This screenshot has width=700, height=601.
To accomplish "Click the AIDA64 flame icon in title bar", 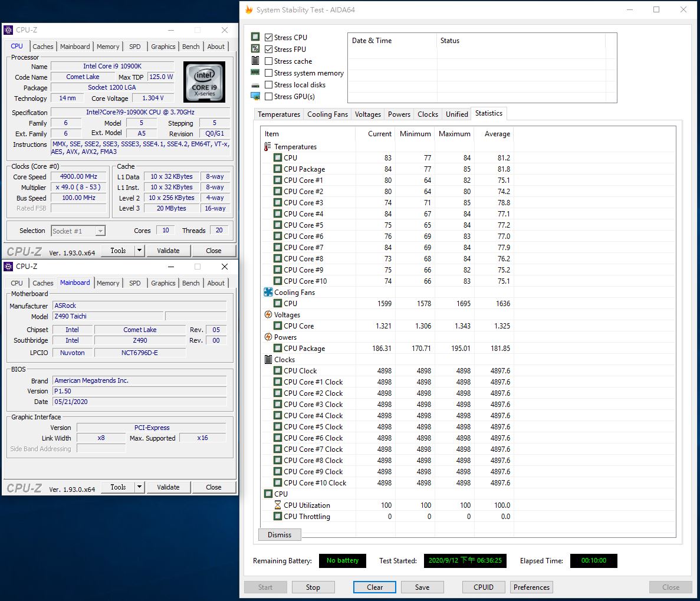I will tap(249, 10).
